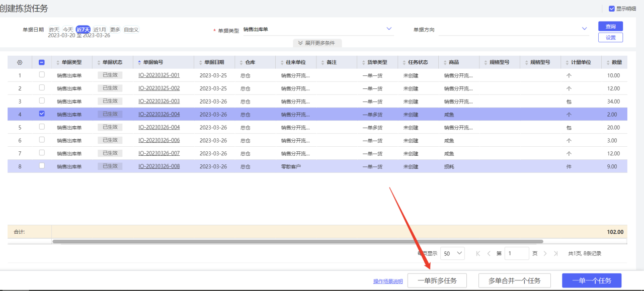Open document IO-20230326-003

[159, 102]
